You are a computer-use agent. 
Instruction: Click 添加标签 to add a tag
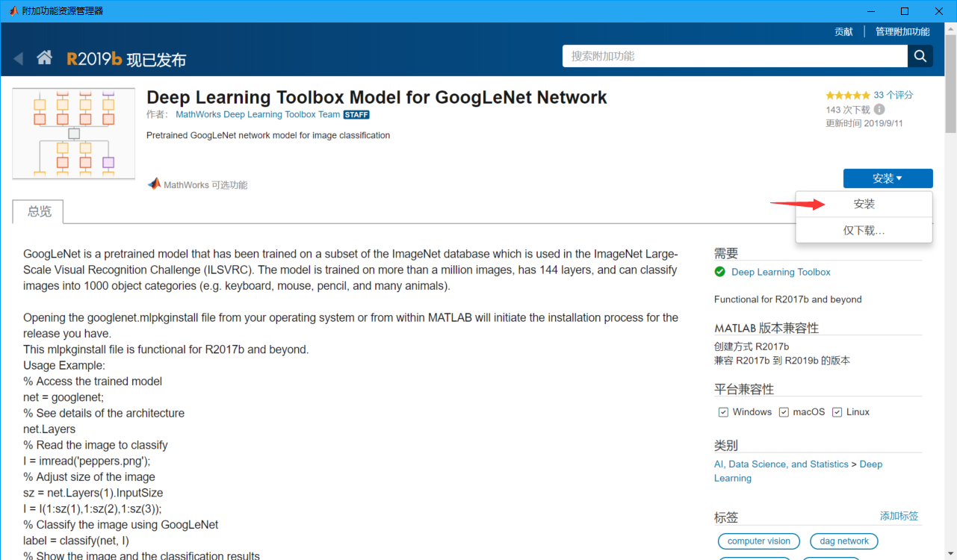click(899, 515)
